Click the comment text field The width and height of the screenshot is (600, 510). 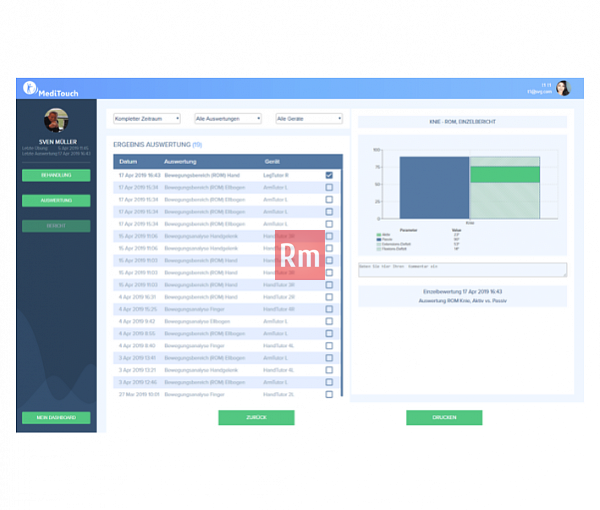pos(463,270)
